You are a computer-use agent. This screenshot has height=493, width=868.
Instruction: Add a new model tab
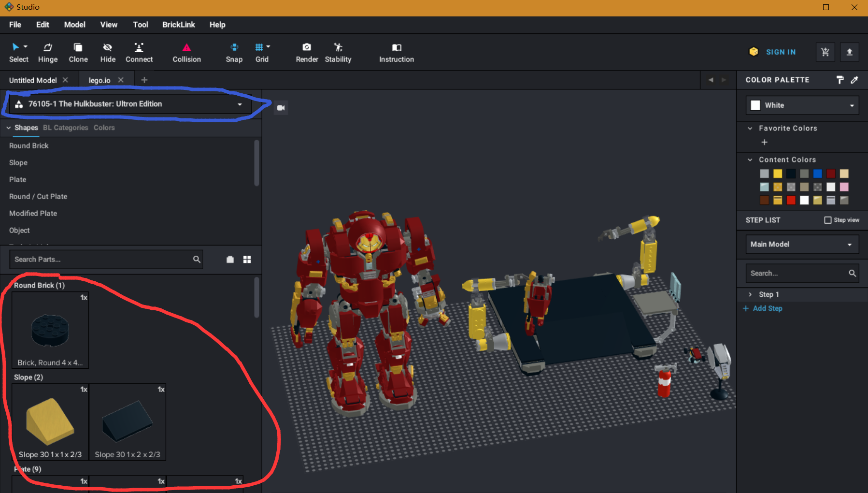(144, 80)
